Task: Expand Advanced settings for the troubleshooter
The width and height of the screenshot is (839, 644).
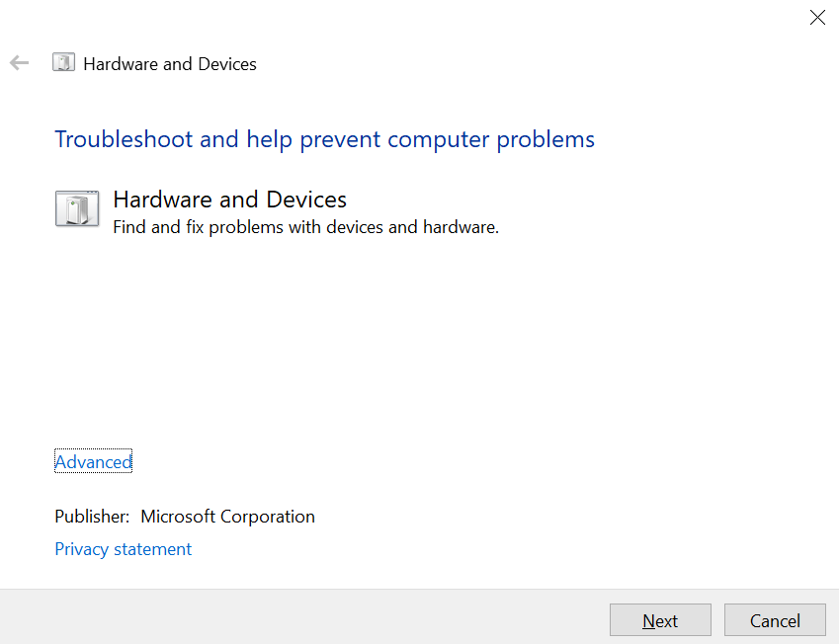Action: pos(93,461)
